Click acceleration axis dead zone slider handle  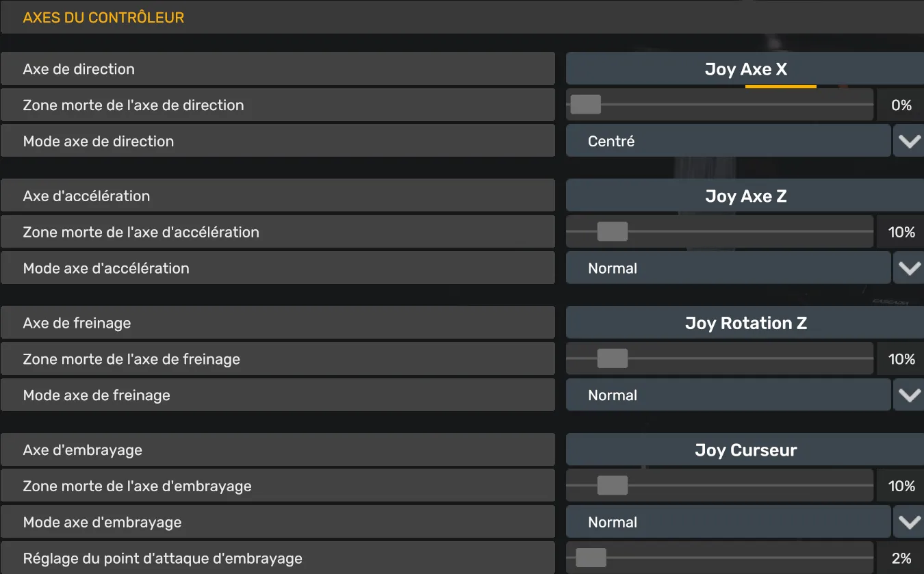point(612,232)
